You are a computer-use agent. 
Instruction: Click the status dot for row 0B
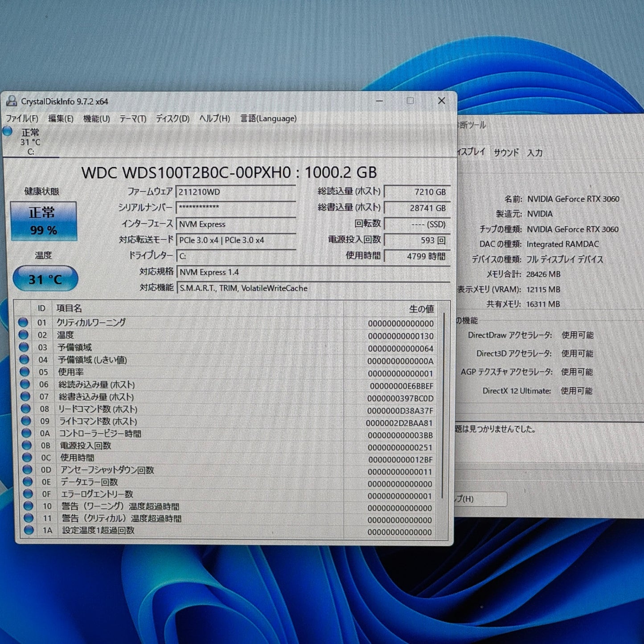tap(27, 445)
